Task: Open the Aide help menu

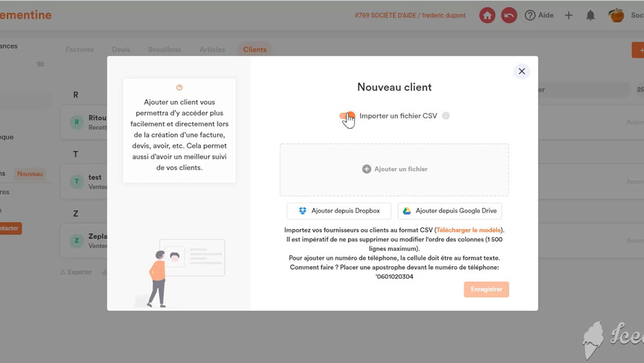Action: [x=539, y=15]
